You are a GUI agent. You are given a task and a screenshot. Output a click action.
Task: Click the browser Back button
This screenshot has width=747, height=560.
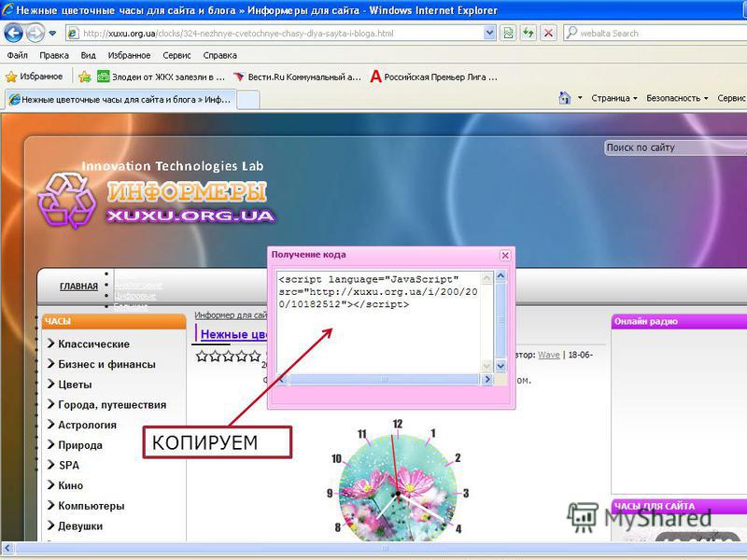pyautogui.click(x=13, y=34)
